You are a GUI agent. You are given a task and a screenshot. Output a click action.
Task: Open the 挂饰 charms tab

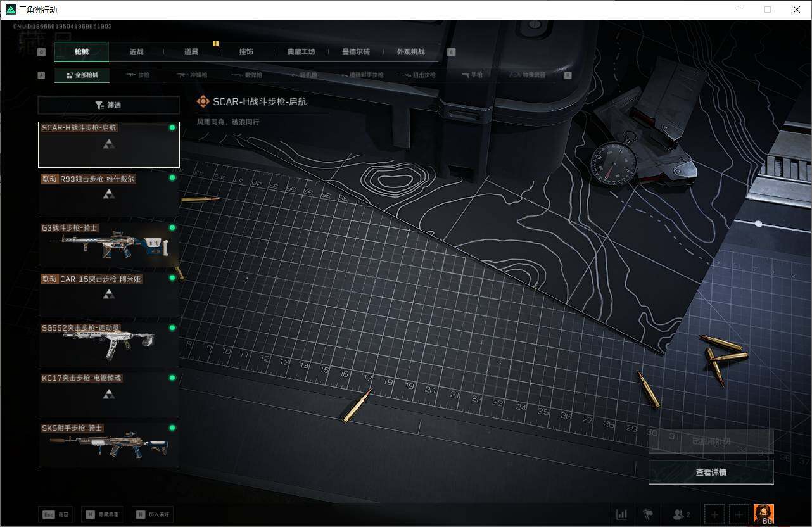pyautogui.click(x=246, y=52)
